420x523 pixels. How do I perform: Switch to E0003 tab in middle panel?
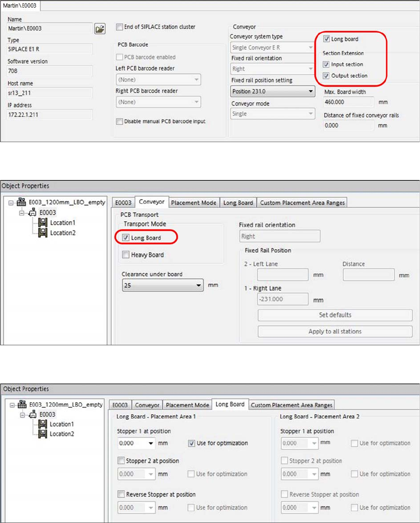124,202
